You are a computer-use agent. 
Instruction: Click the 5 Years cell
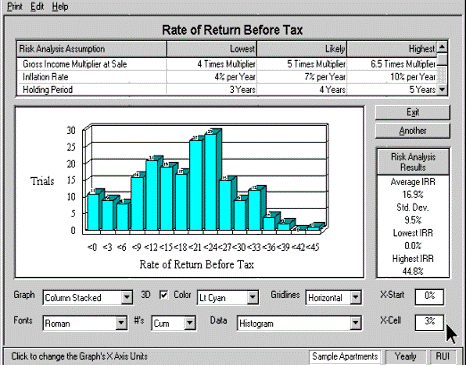pyautogui.click(x=391, y=90)
